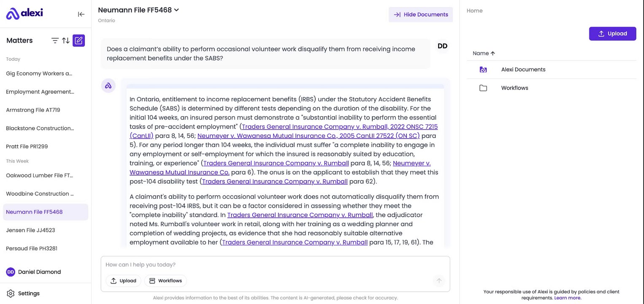Click the Workflows folder icon
The width and height of the screenshot is (644, 304).
click(483, 88)
